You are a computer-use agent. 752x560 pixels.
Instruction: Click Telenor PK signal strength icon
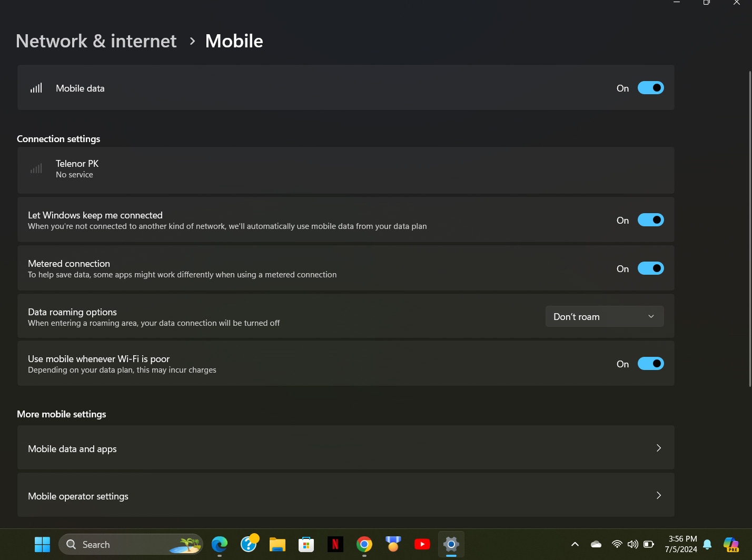click(36, 169)
